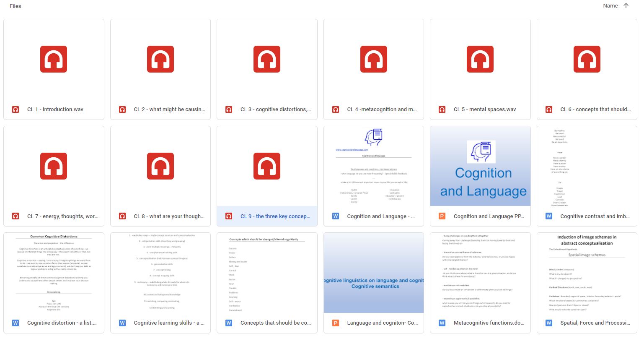Click PowerPoint icon beside Cognition and Language PP file
Screen dimensions: 644x341
pos(442,216)
